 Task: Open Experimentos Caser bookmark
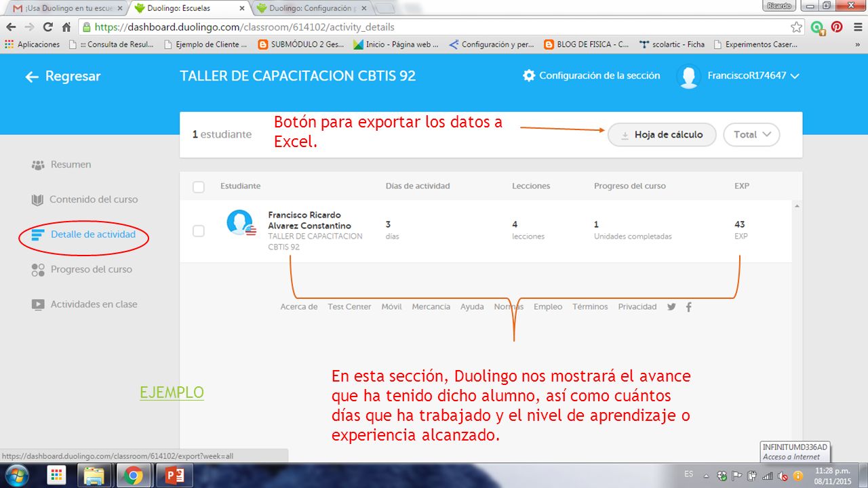tap(755, 44)
